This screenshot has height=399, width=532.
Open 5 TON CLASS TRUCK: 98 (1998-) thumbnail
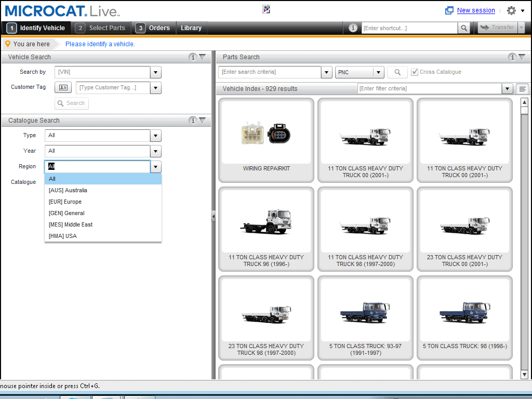[465, 318]
